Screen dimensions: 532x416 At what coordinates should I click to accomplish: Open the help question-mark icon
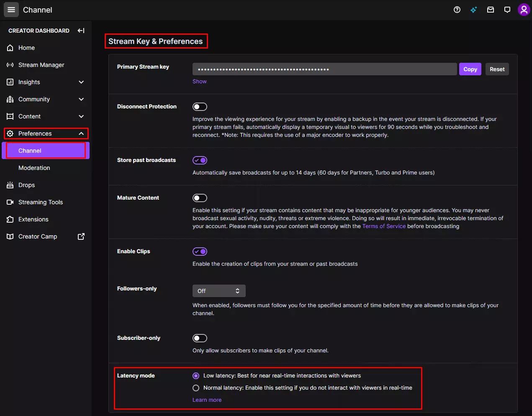click(457, 10)
